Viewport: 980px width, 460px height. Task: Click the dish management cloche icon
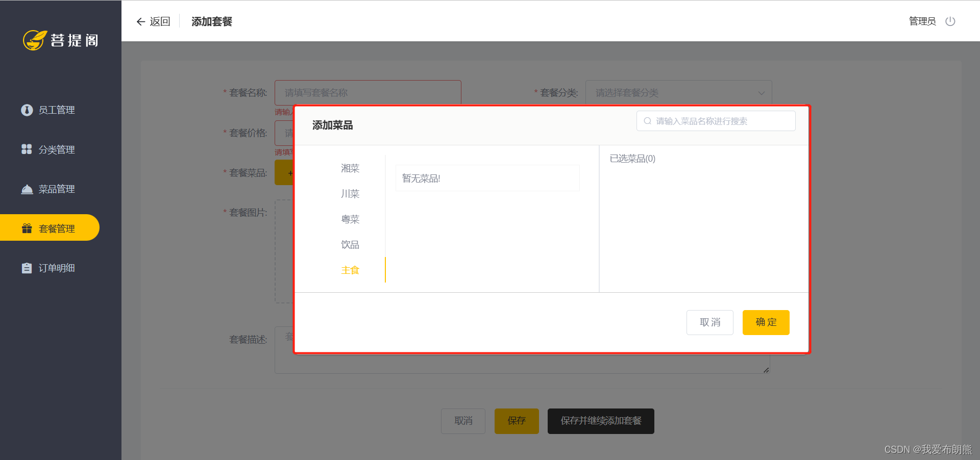pyautogui.click(x=27, y=189)
